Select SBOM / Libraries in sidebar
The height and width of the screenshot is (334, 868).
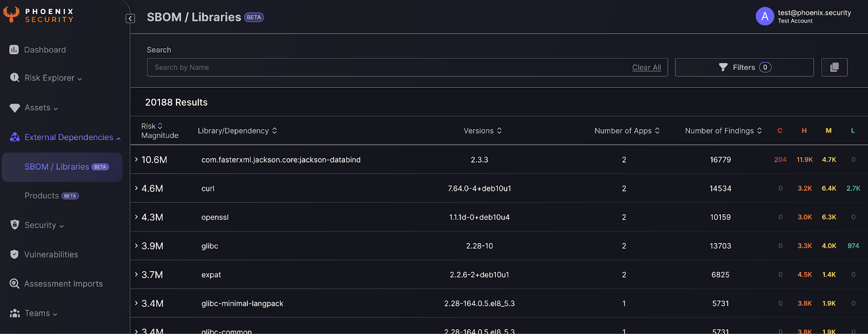pos(62,167)
